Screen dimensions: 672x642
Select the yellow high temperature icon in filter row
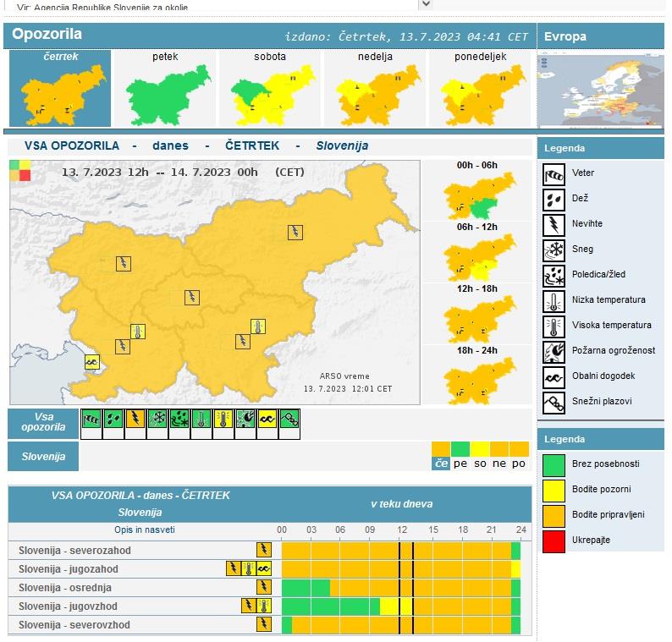[x=223, y=419]
